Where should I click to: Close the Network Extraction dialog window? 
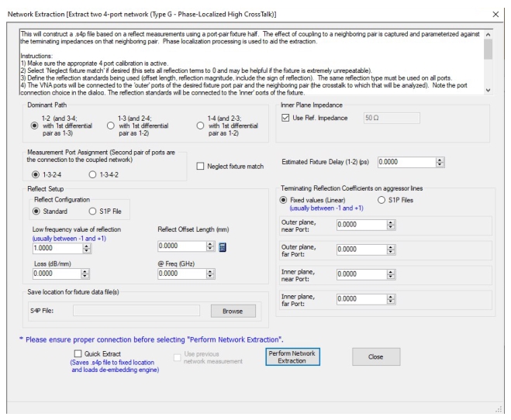(495, 14)
